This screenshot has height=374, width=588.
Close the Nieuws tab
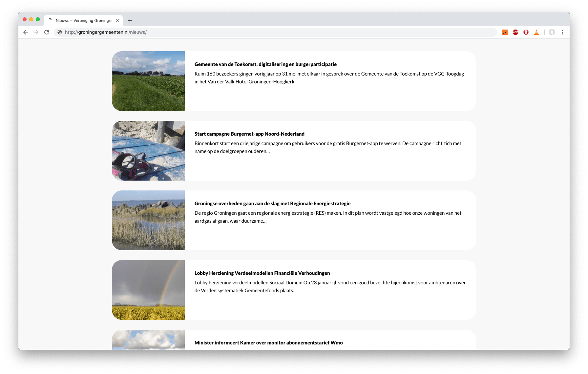tap(117, 21)
